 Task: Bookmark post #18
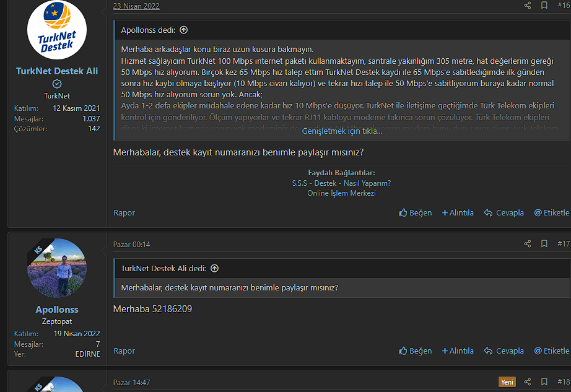(544, 382)
